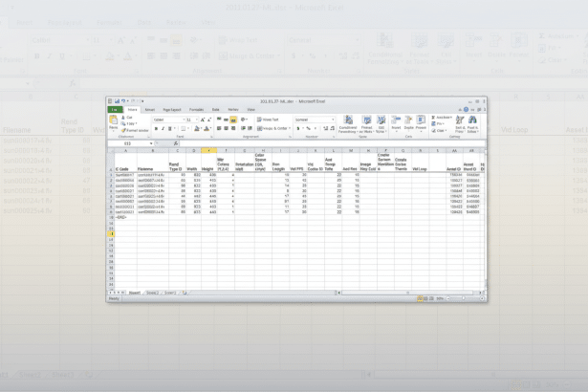Click Format as Table in front window
Viewport: 588px width, 392px height.
pyautogui.click(x=366, y=124)
